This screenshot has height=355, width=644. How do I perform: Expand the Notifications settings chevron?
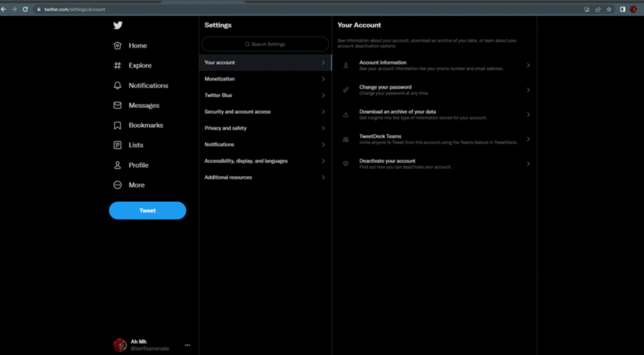pyautogui.click(x=323, y=145)
